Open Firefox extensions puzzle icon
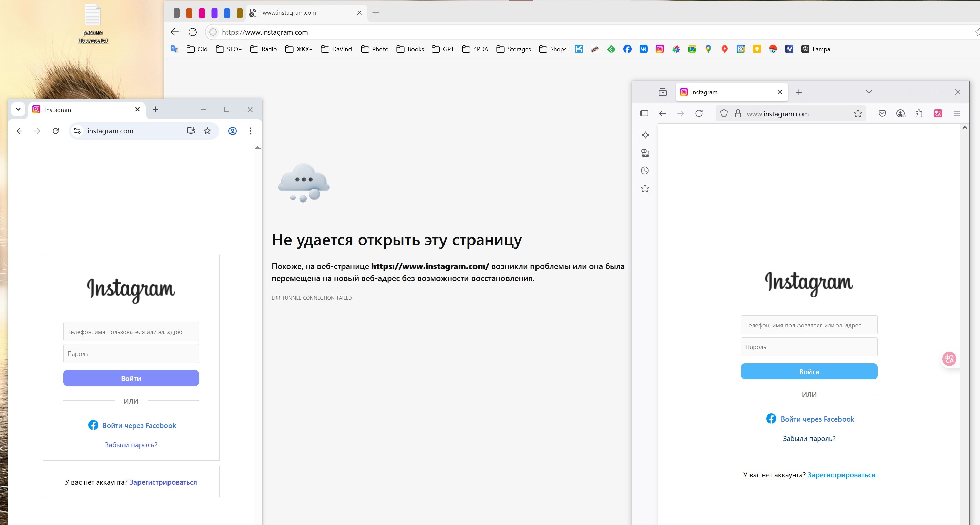Viewport: 980px width, 525px height. tap(919, 113)
